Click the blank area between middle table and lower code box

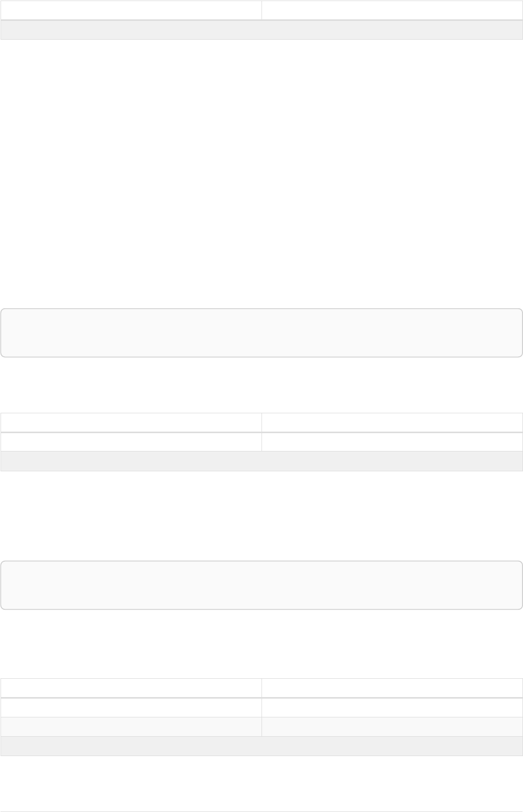pyautogui.click(x=261, y=515)
